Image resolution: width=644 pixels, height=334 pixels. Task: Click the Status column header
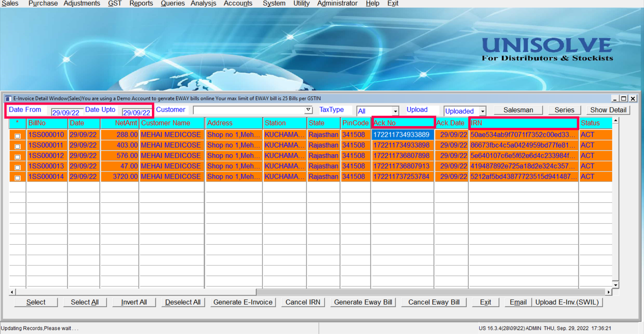596,123
